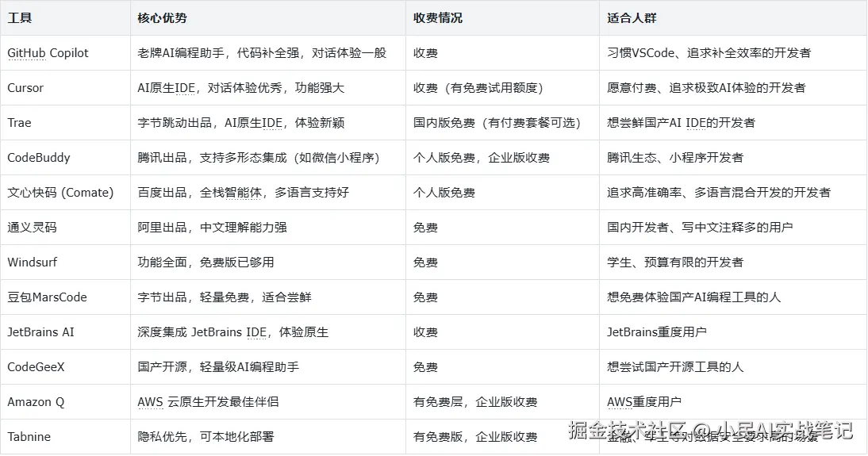This screenshot has width=868, height=456.
Task: Select the Tabnine tool name cell
Action: [65, 437]
